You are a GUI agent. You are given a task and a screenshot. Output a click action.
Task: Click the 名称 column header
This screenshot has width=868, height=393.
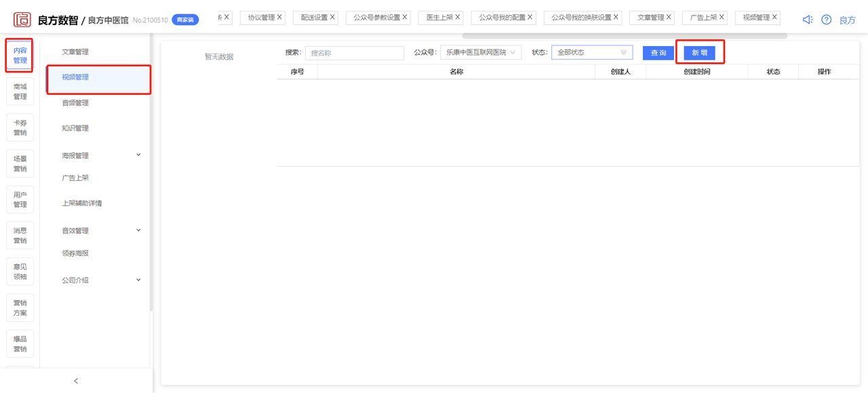(456, 72)
